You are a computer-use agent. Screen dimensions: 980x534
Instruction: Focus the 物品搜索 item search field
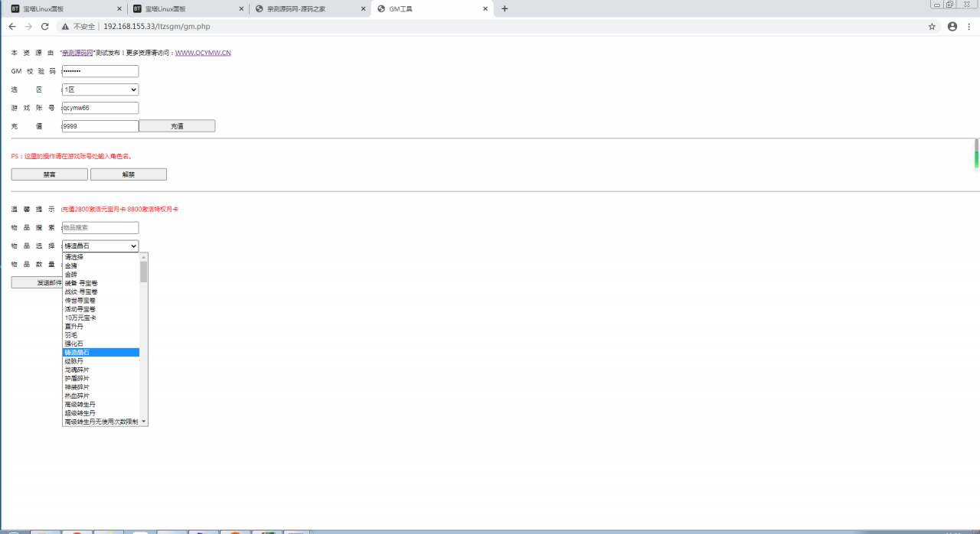click(x=100, y=227)
